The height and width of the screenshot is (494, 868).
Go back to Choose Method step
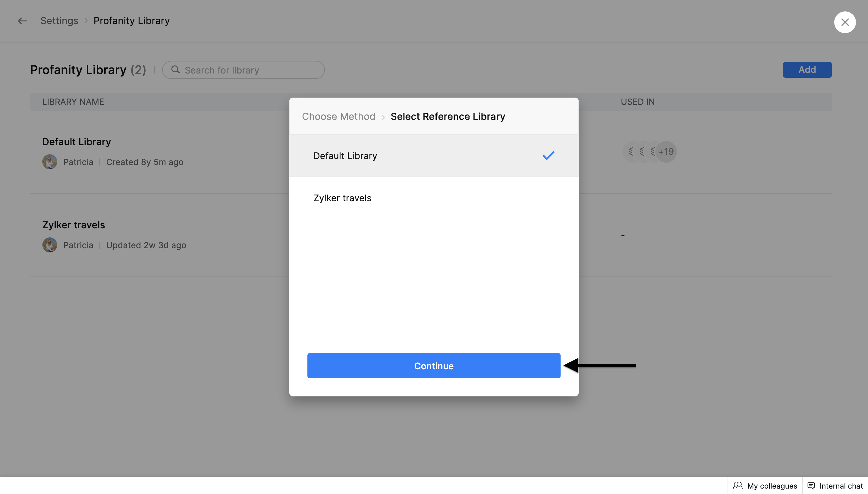click(338, 116)
